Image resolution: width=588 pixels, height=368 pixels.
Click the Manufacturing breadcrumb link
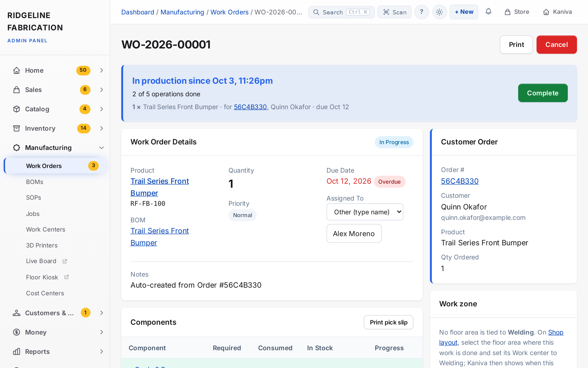click(182, 12)
